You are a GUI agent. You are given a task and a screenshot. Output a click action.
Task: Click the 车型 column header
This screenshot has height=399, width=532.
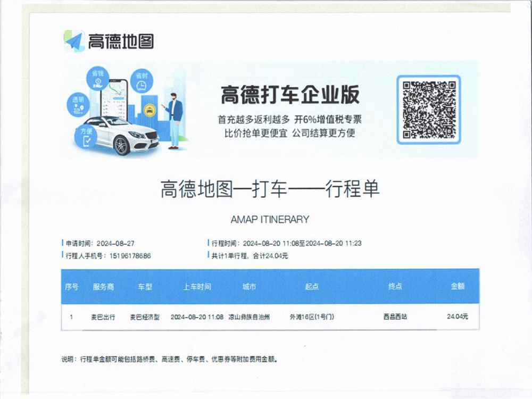pyautogui.click(x=145, y=287)
